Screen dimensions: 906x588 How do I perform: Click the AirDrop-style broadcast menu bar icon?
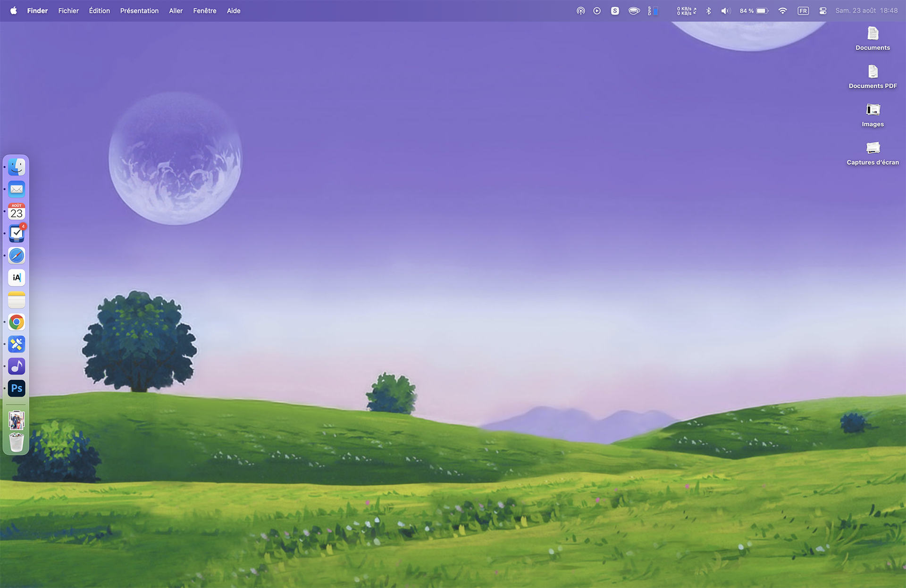[581, 10]
